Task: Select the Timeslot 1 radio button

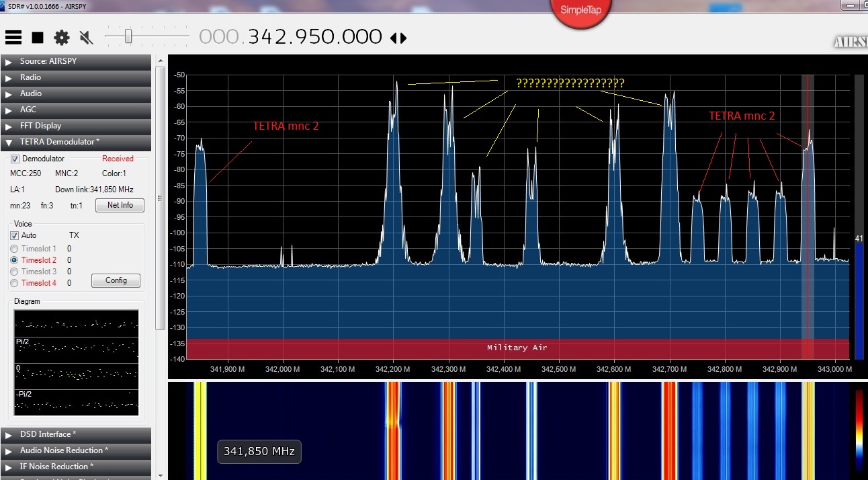Action: click(14, 249)
